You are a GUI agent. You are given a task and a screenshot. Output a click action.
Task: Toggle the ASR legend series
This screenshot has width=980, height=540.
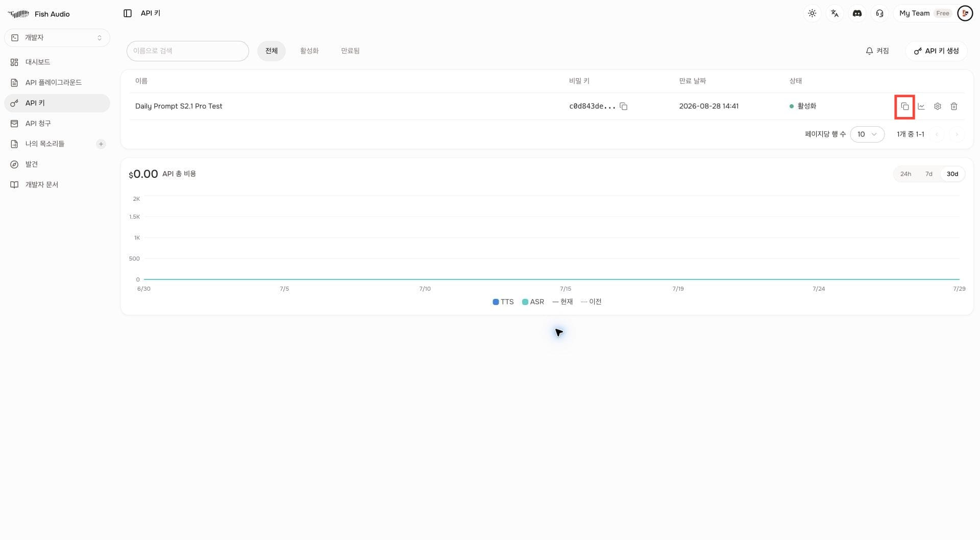(533, 302)
